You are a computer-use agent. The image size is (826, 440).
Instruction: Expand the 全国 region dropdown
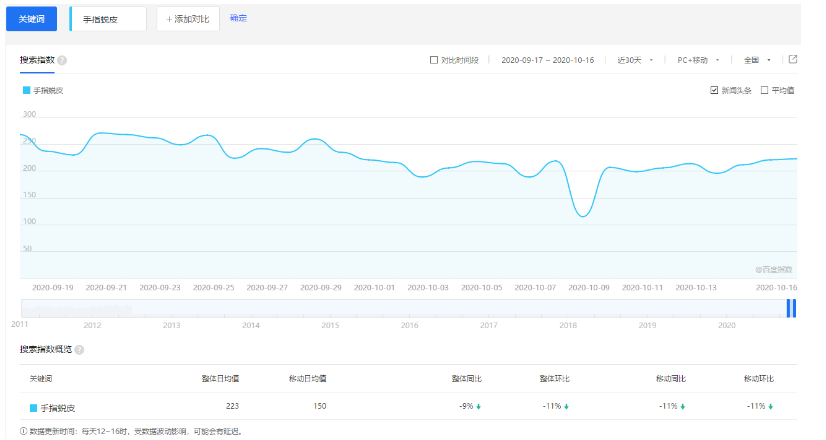(x=757, y=60)
